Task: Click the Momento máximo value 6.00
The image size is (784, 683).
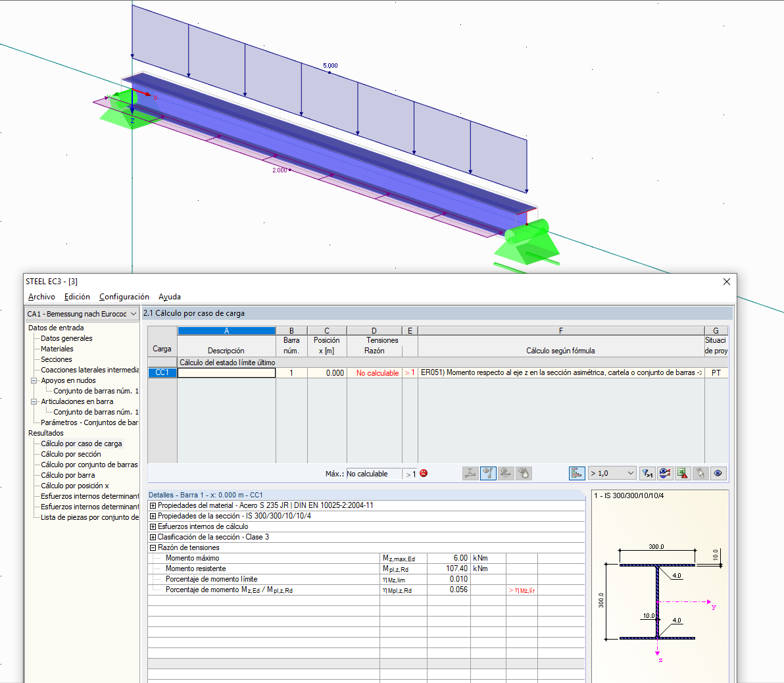Action: point(449,558)
